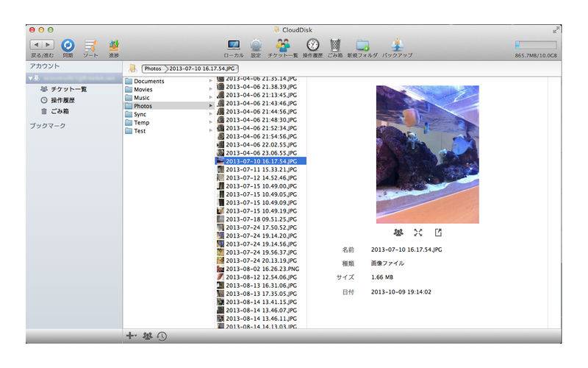Select the Sync folder

(x=169, y=114)
